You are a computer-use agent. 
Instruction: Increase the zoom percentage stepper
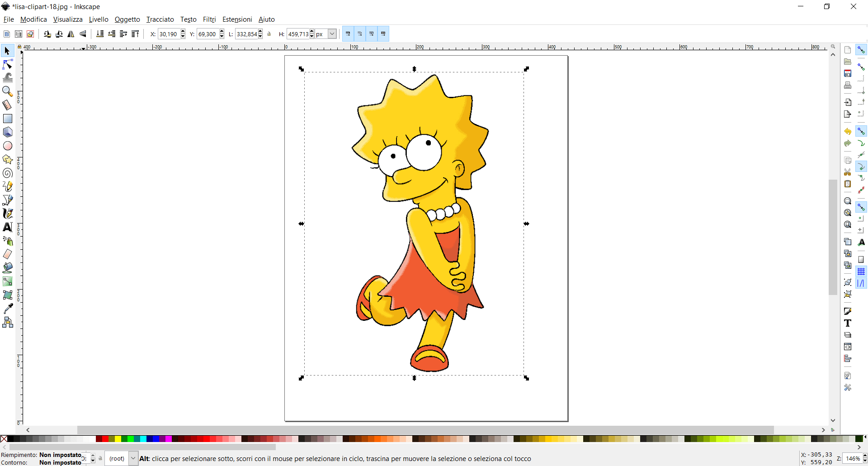coord(865,456)
